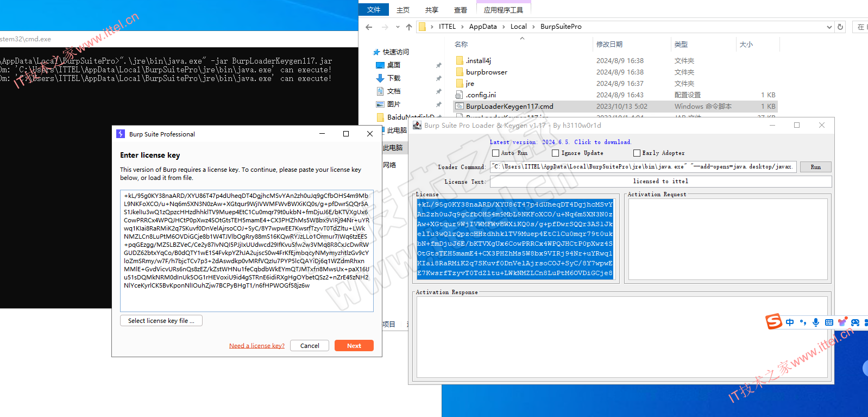Open the Sogou soft keyboard
Image resolution: width=868 pixels, height=417 pixels.
pos(829,322)
